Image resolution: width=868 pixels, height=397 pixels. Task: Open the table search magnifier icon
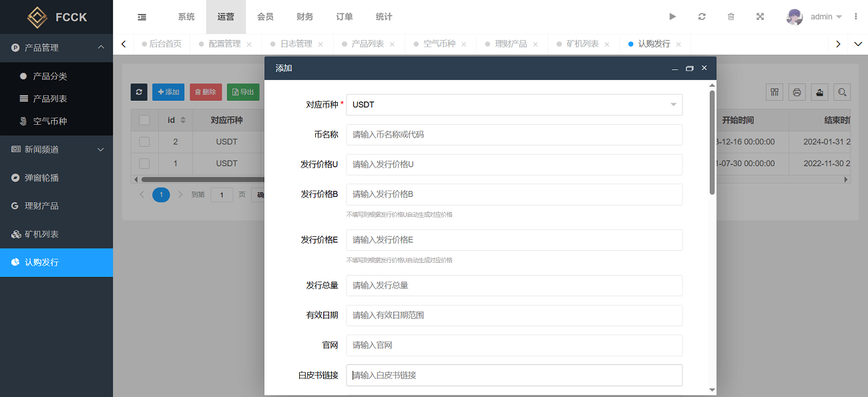tap(842, 92)
